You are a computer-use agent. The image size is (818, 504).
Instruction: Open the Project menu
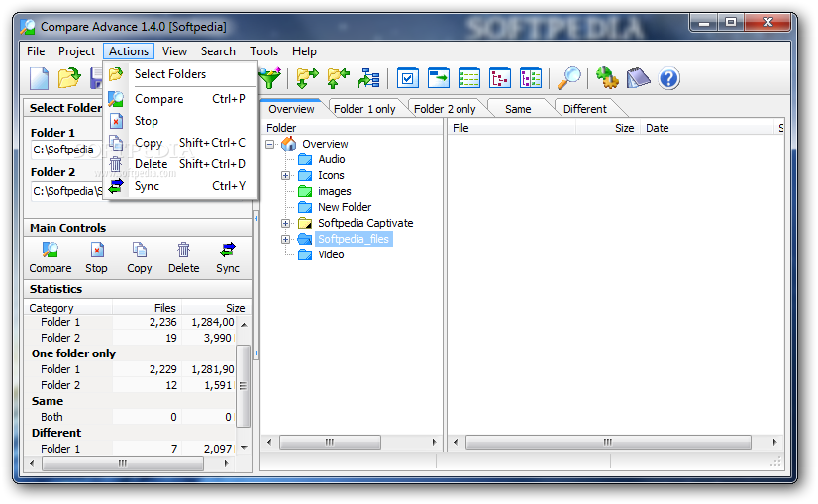pyautogui.click(x=76, y=51)
